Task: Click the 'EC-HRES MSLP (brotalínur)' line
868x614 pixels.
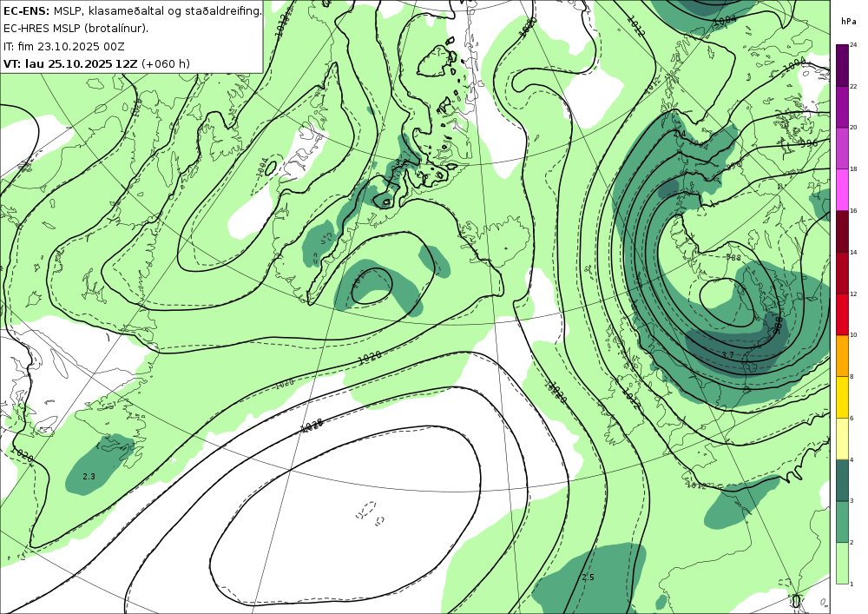Action: (x=76, y=29)
